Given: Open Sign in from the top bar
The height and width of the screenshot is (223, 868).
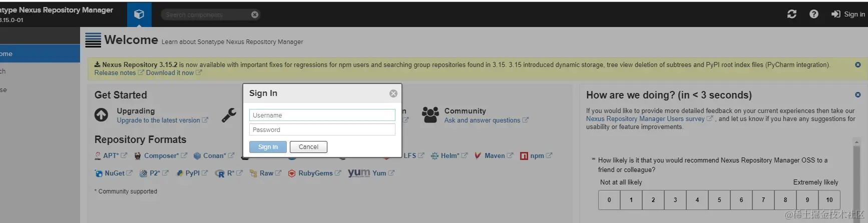Looking at the screenshot, I should point(848,14).
